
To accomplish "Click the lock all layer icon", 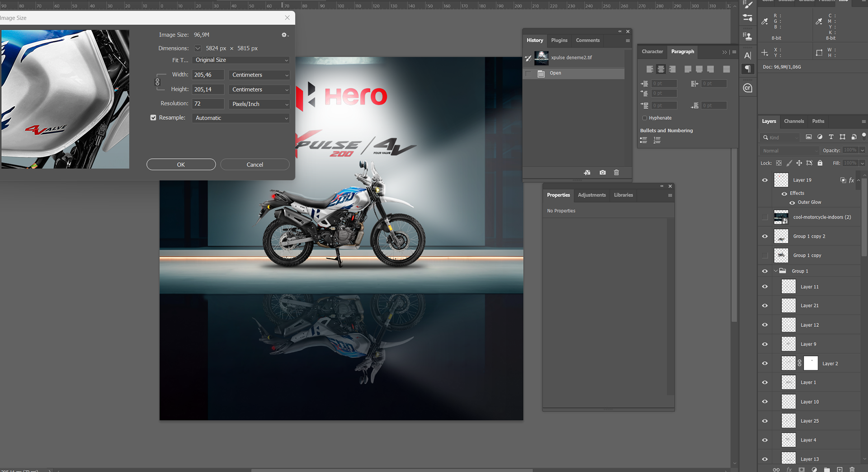I will [x=820, y=163].
